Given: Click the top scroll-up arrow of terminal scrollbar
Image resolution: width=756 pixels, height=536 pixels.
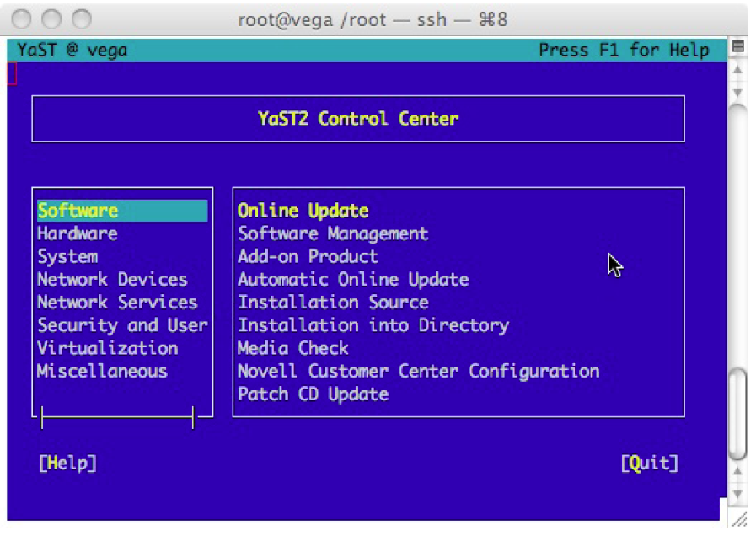Looking at the screenshot, I should coord(737,70).
